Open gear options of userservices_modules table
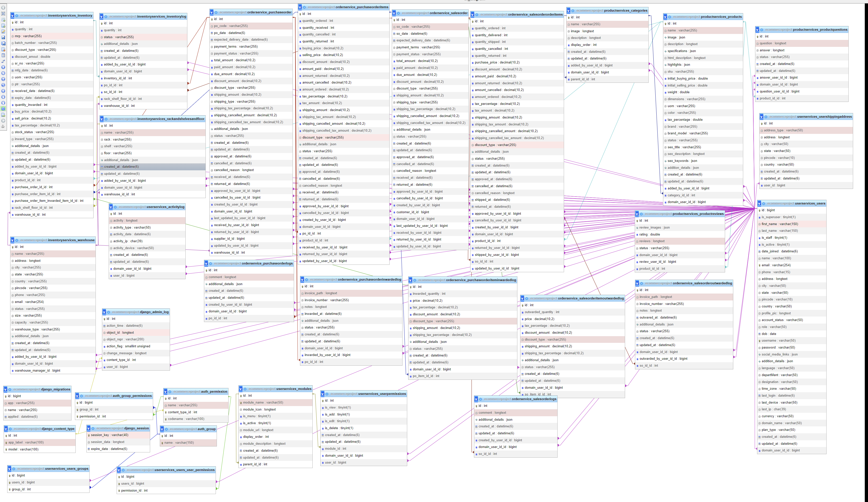Viewport: 868px width, 502px height. [245, 389]
